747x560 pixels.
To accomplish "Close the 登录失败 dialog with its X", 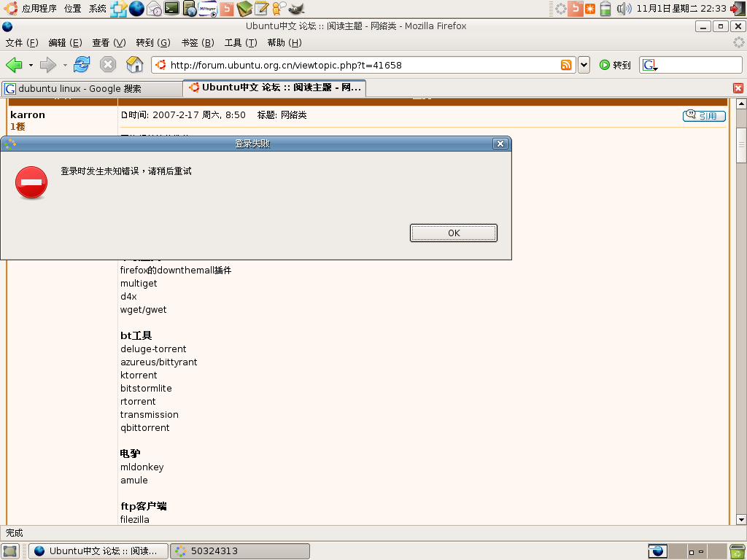I will (x=500, y=144).
